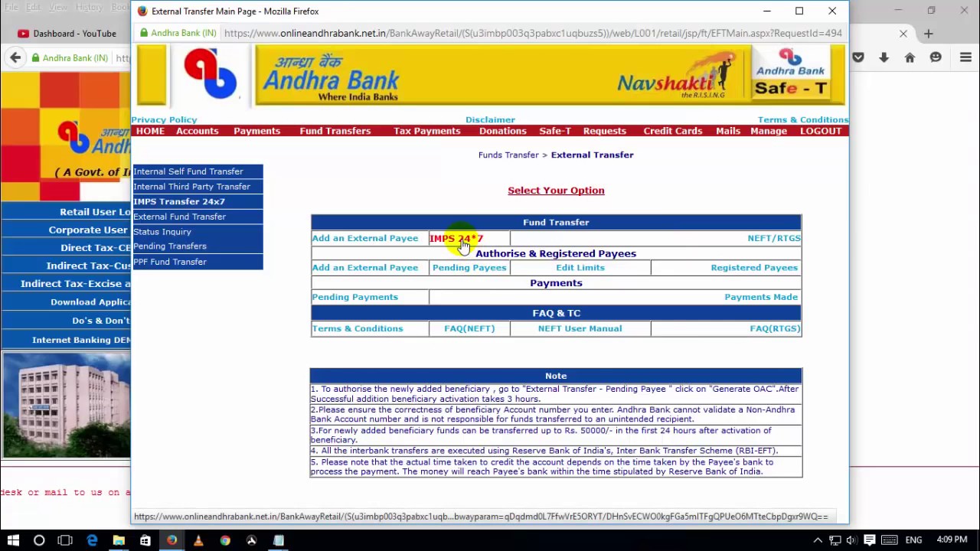Open FAQ(RTGS) link
This screenshot has height=551, width=980.
(x=775, y=328)
